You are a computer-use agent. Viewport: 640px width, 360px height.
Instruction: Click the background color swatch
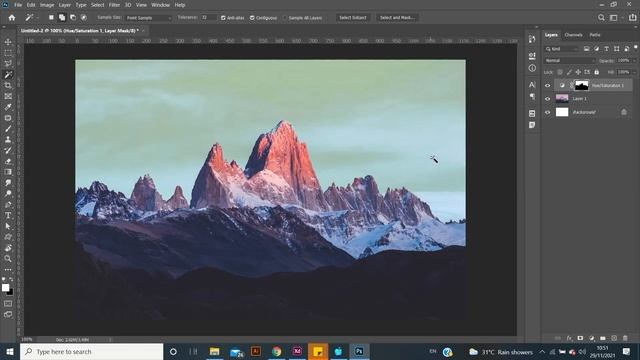10,292
